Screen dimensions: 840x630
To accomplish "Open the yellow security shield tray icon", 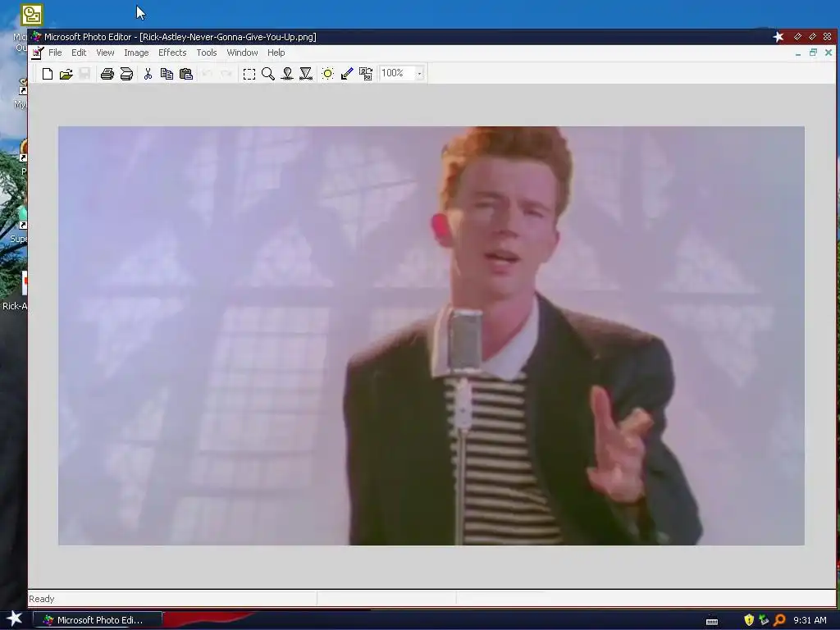I will coord(749,620).
